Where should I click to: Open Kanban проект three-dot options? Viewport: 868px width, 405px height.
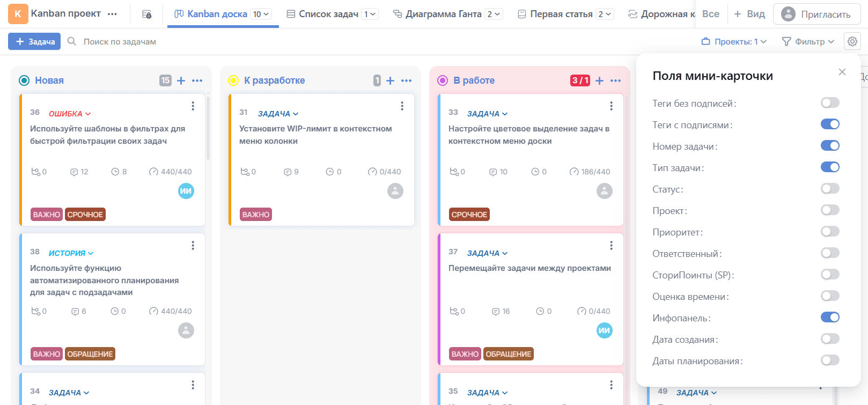point(112,14)
